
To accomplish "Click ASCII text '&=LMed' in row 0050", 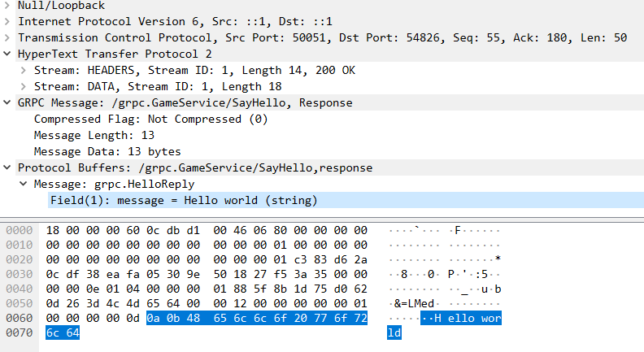I will click(x=414, y=303).
